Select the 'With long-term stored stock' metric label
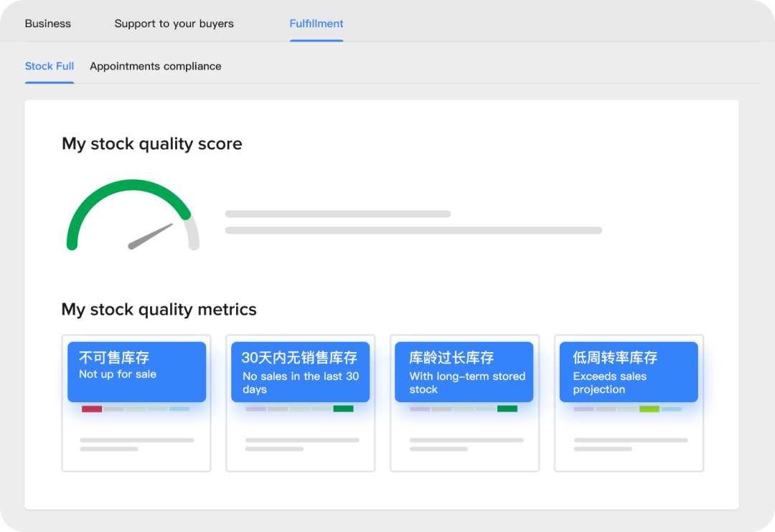This screenshot has width=775, height=532. pos(464,371)
